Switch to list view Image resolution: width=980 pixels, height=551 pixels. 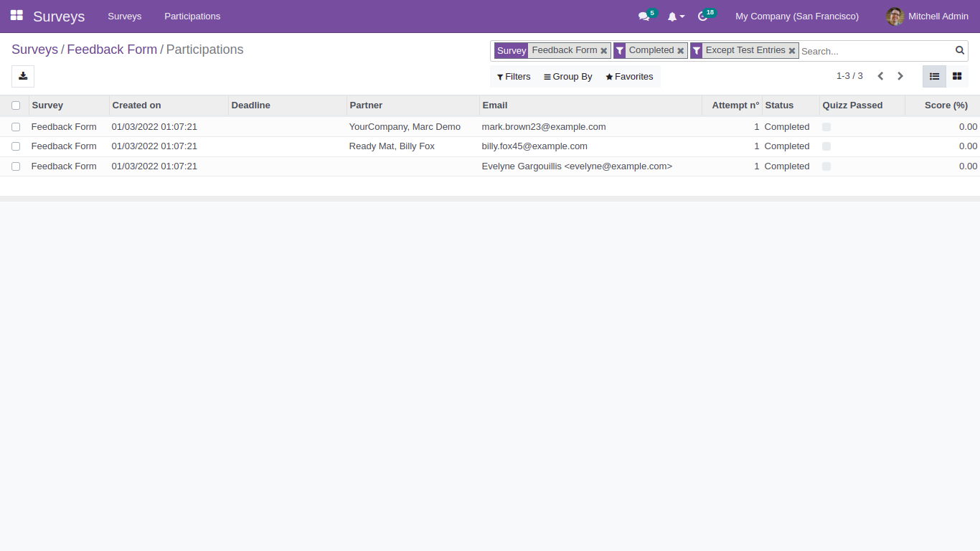pos(934,75)
